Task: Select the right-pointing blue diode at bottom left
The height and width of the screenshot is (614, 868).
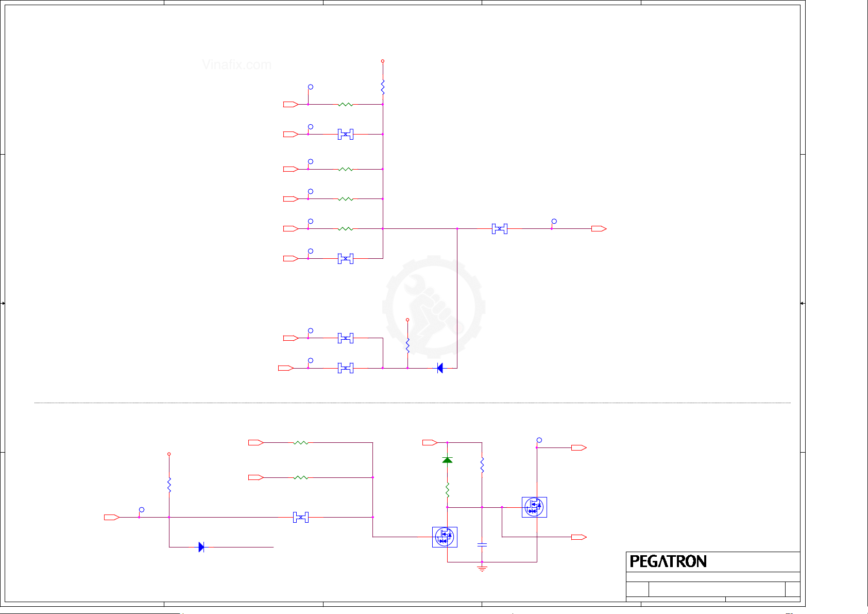Action: pyautogui.click(x=201, y=547)
